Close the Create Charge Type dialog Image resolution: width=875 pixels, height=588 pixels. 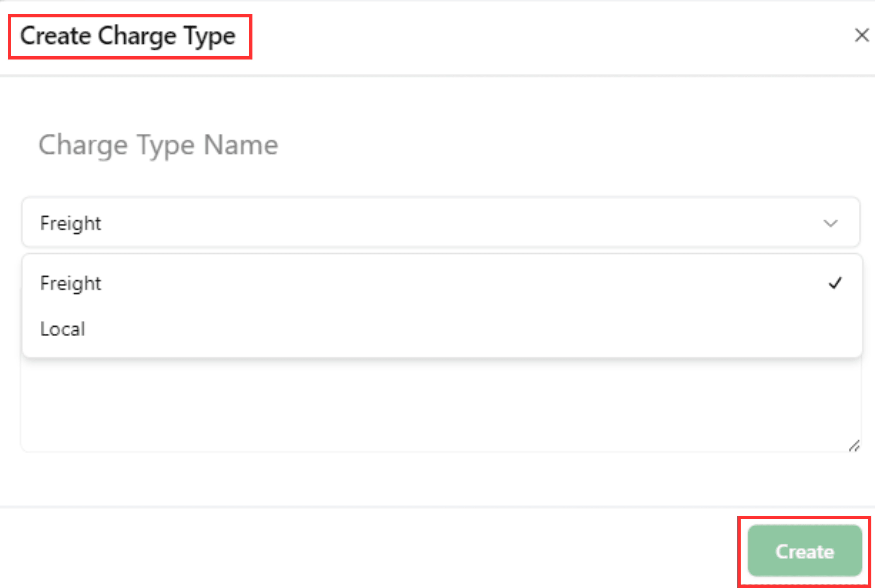click(x=862, y=36)
